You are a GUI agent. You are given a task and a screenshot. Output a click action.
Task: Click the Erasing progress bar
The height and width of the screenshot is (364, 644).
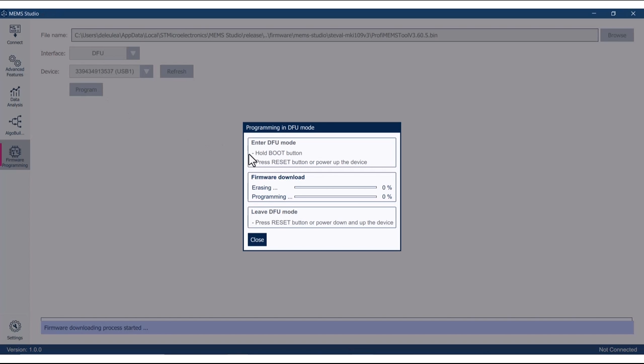335,187
